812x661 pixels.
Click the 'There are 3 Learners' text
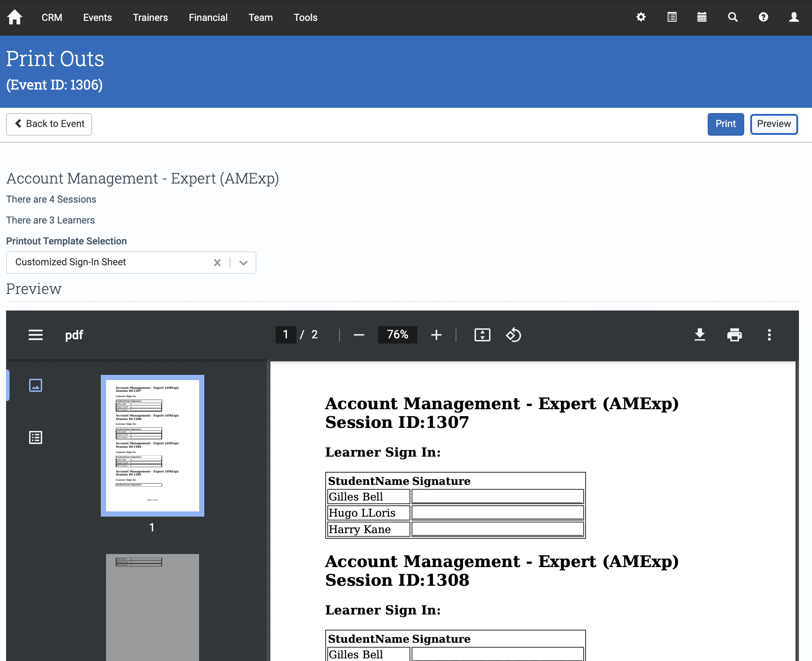(50, 220)
